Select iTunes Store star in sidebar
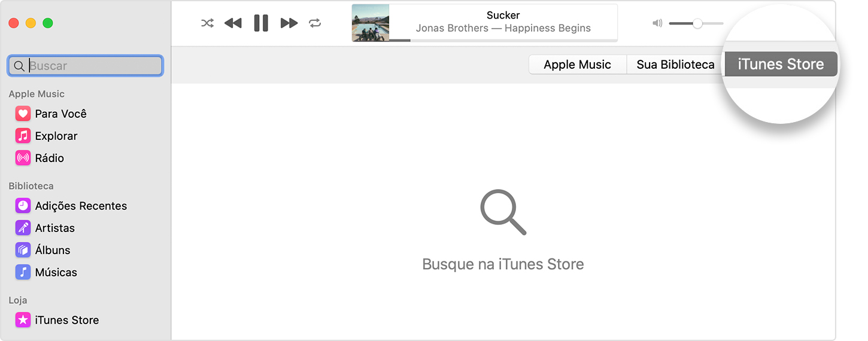This screenshot has width=868, height=341. click(x=23, y=320)
